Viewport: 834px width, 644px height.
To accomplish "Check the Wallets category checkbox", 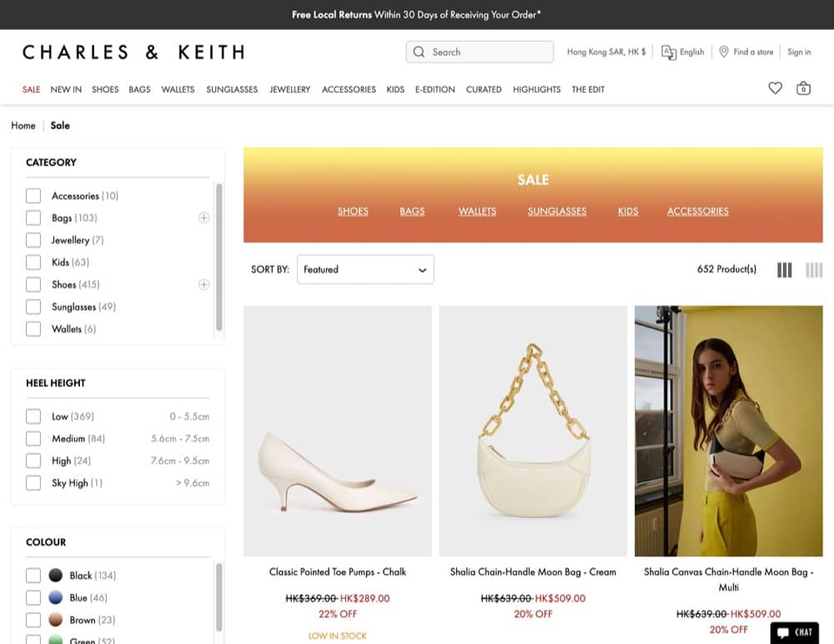I will coord(33,329).
